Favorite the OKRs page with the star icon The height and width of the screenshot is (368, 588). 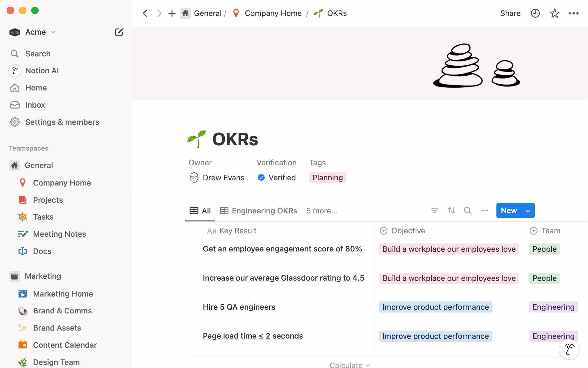pyautogui.click(x=555, y=13)
